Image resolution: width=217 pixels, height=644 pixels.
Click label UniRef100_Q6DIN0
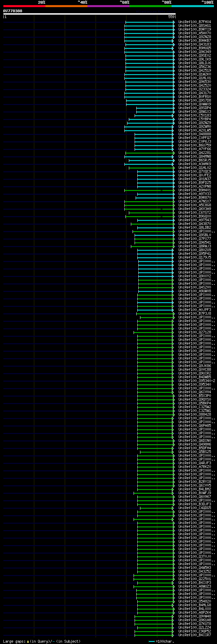tap(195, 441)
